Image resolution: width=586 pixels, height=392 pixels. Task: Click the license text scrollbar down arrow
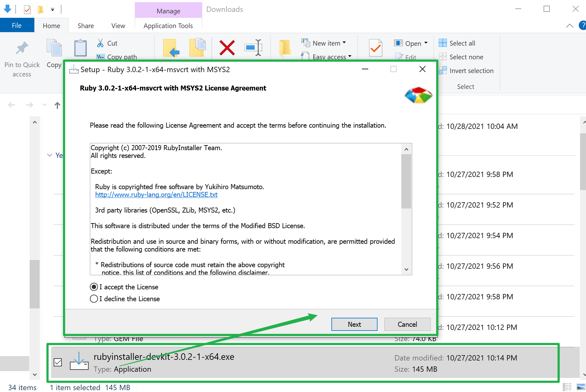point(406,269)
